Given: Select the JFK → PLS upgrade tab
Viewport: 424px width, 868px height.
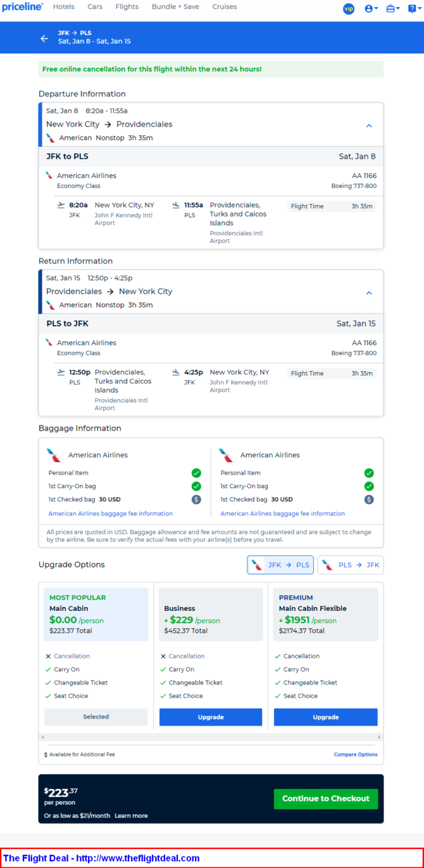Looking at the screenshot, I should coord(280,565).
